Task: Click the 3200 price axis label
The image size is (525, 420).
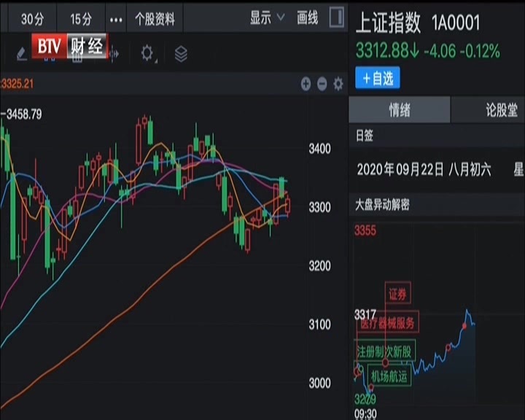Action: (x=320, y=266)
